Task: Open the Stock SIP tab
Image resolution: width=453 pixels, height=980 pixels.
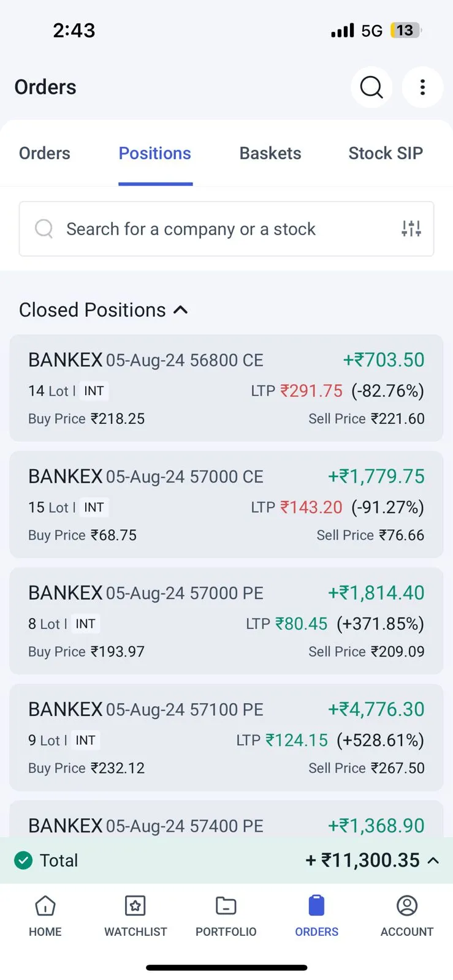Action: [x=386, y=153]
